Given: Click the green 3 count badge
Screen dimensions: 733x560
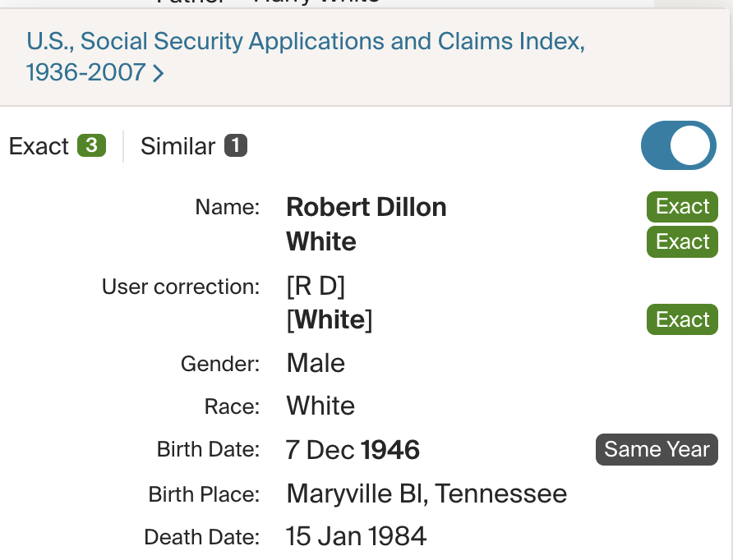Looking at the screenshot, I should [x=91, y=146].
